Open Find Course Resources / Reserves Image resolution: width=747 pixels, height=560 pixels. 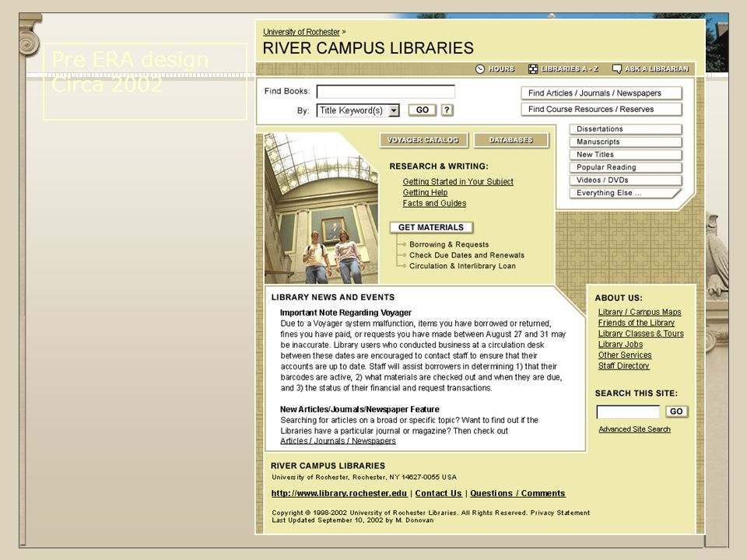click(601, 110)
